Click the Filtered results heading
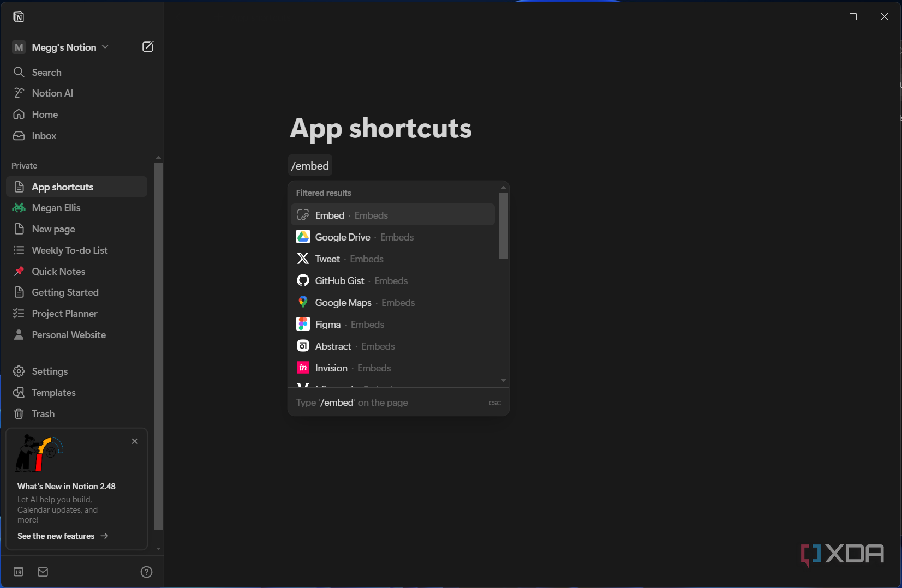This screenshot has height=588, width=902. click(x=324, y=193)
